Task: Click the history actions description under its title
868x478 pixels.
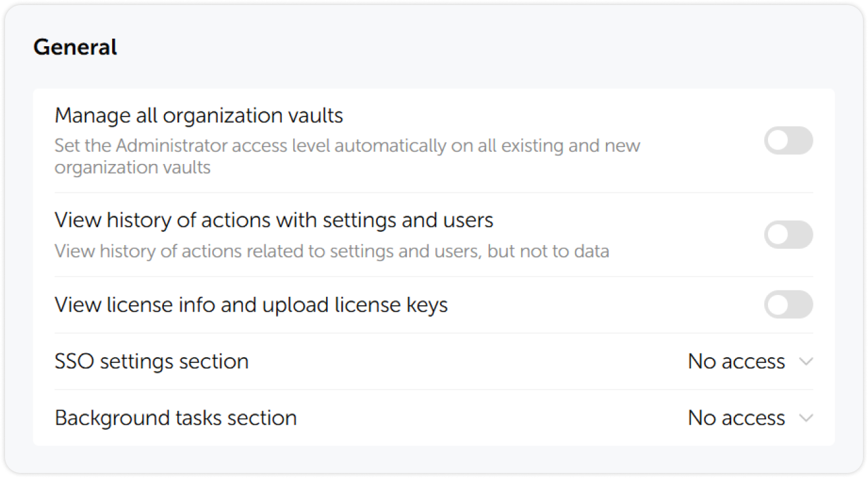Action: [x=332, y=251]
